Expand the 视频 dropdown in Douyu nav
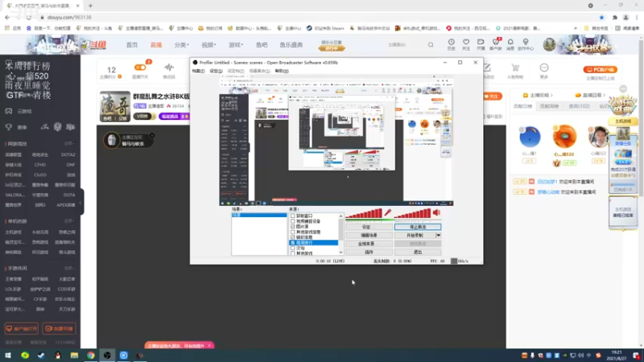Image resolution: width=644 pixels, height=362 pixels. click(x=208, y=45)
